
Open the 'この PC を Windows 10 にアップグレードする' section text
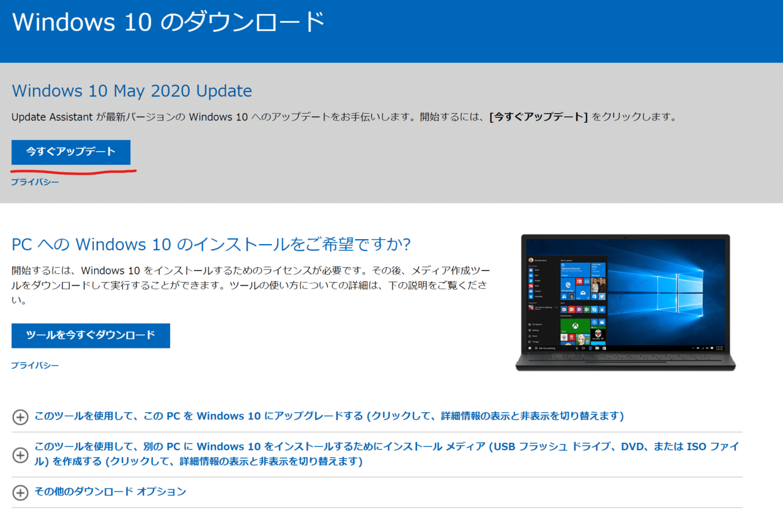329,416
